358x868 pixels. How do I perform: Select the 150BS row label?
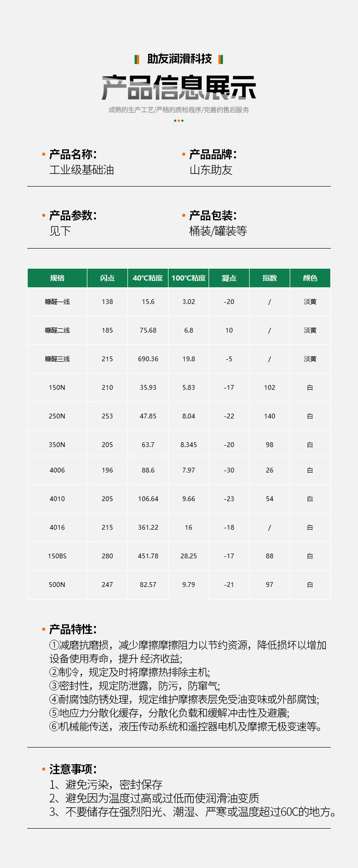click(x=57, y=556)
